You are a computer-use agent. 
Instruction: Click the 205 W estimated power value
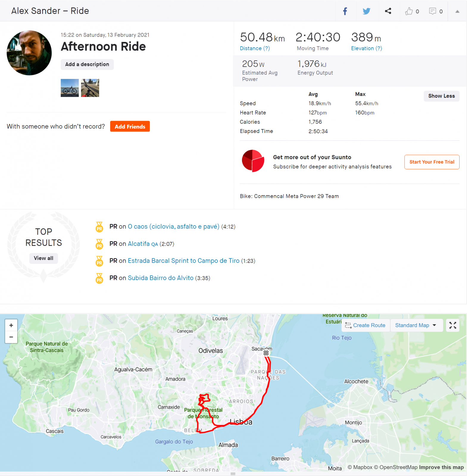253,64
